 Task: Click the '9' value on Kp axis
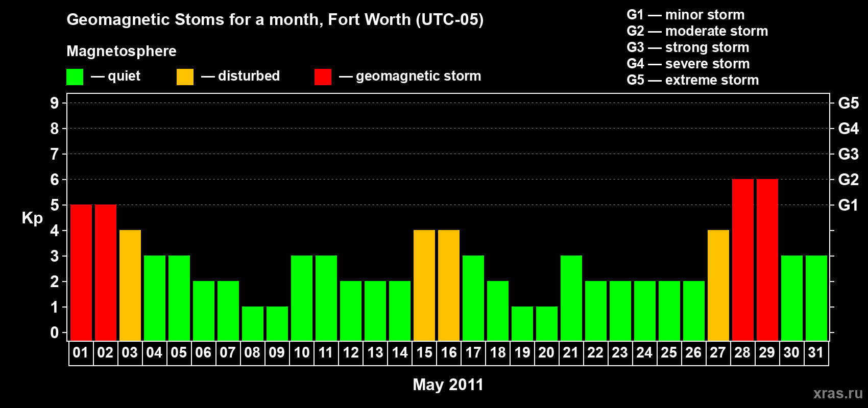tap(55, 103)
